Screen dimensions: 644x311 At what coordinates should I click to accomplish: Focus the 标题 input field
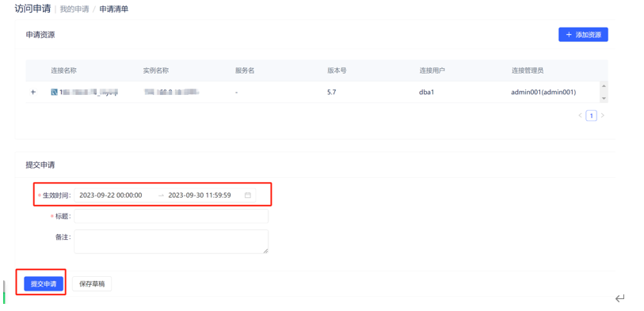pos(171,216)
